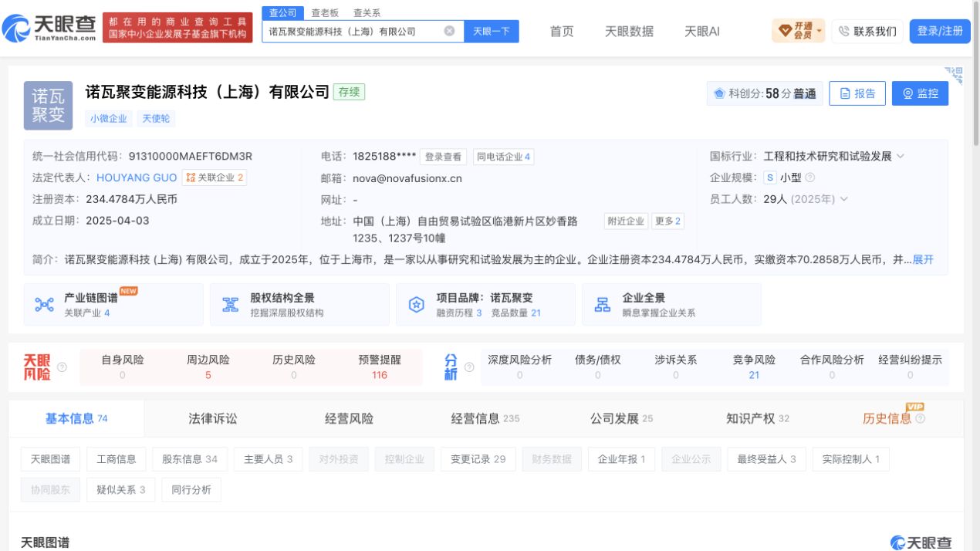
Task: Click the help icon next to 历史信息
Action: click(920, 419)
